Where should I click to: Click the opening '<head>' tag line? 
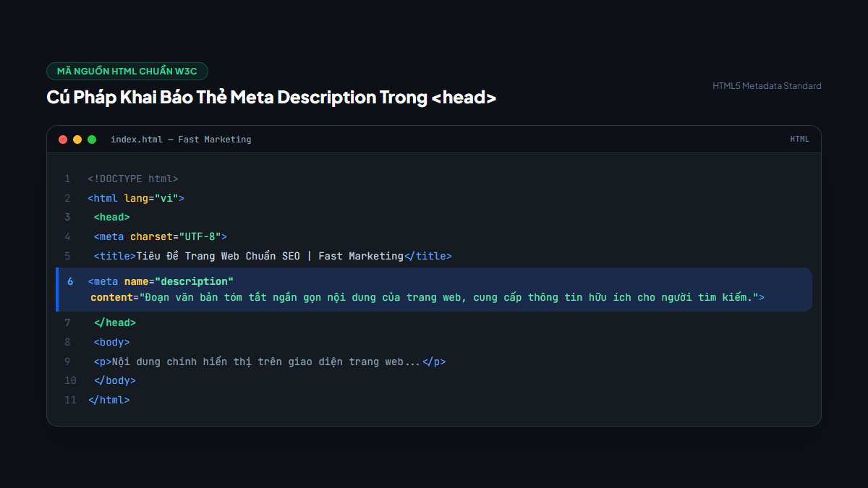click(x=111, y=217)
